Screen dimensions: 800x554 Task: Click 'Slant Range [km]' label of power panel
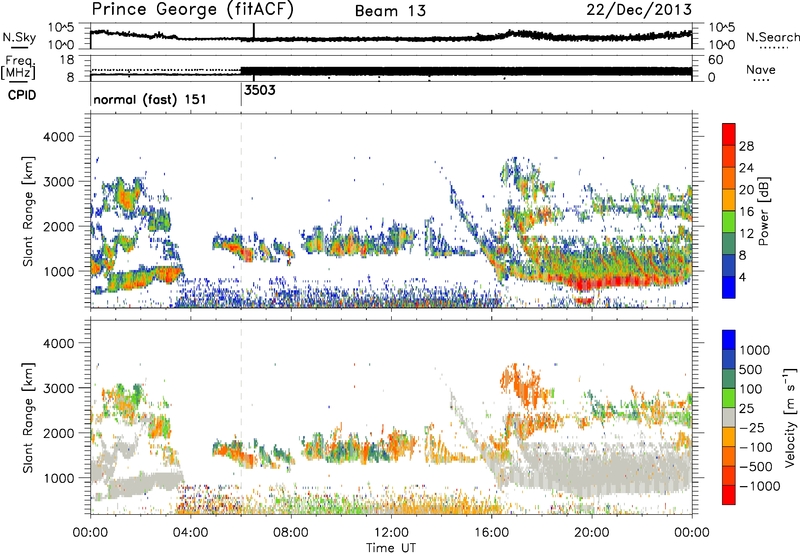pos(28,211)
